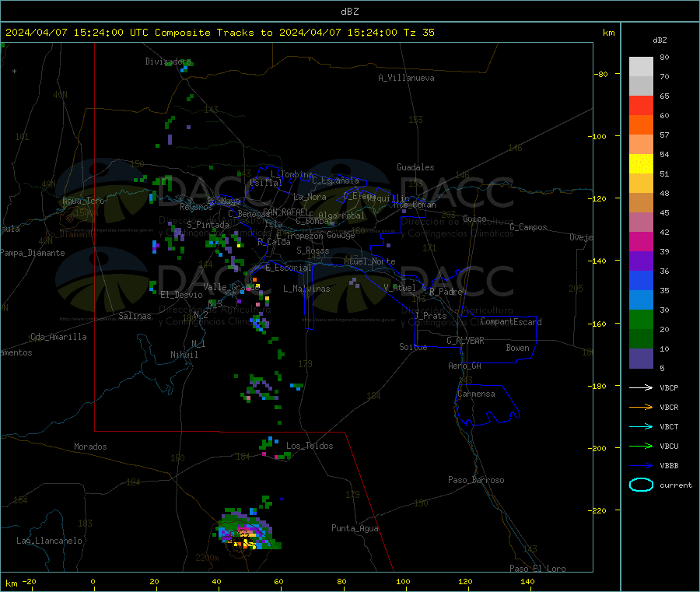Click the radar echo cluster west of Los_Toldos
Image resolution: width=700 pixels, height=592 pixels.
(x=274, y=448)
